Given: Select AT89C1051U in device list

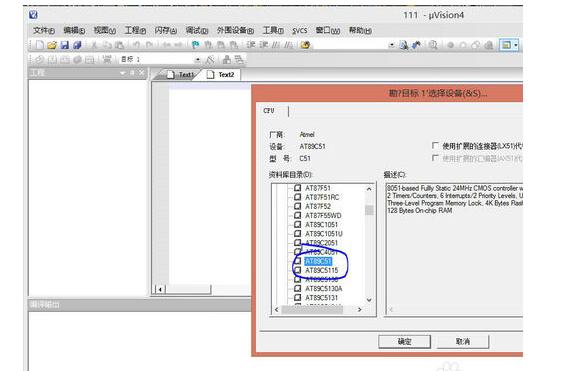Looking at the screenshot, I should coord(323,234).
